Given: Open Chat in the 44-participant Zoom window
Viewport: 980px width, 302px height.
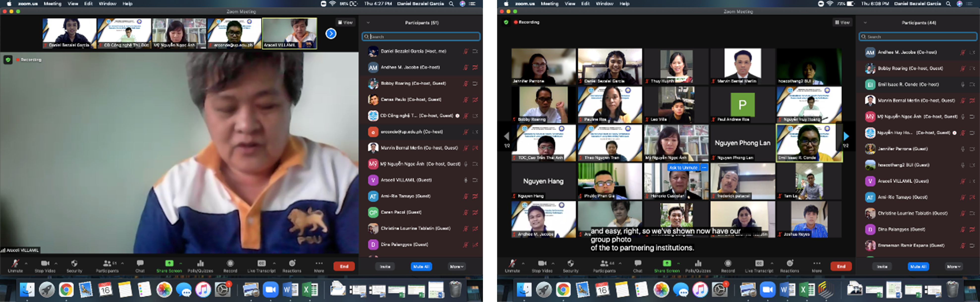Looking at the screenshot, I should 638,266.
